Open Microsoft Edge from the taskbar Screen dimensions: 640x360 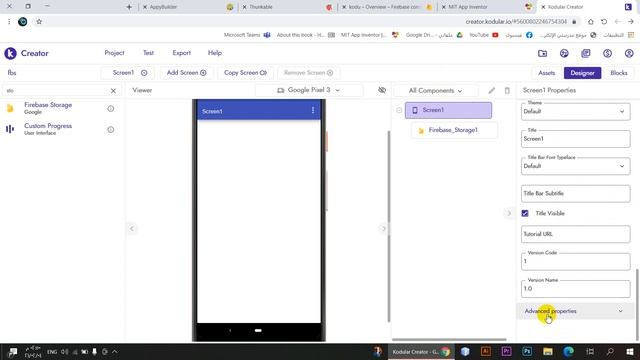tap(569, 351)
